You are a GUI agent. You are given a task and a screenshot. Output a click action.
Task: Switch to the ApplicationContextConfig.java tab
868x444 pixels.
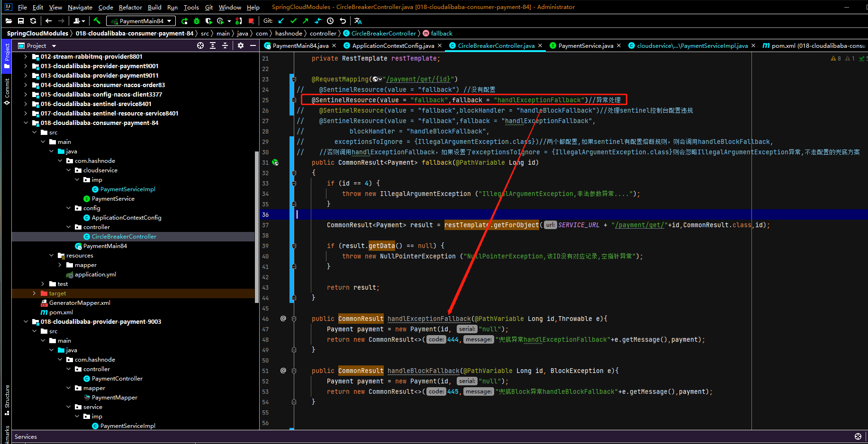pos(393,45)
